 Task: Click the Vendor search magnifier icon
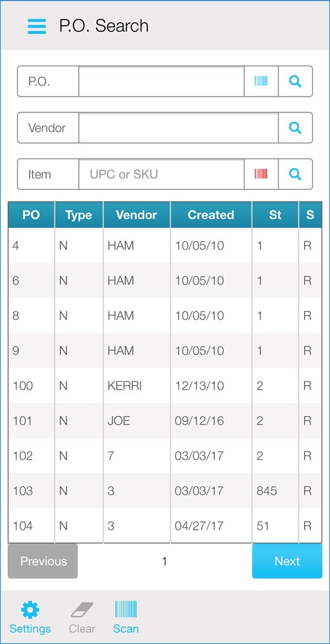[295, 127]
